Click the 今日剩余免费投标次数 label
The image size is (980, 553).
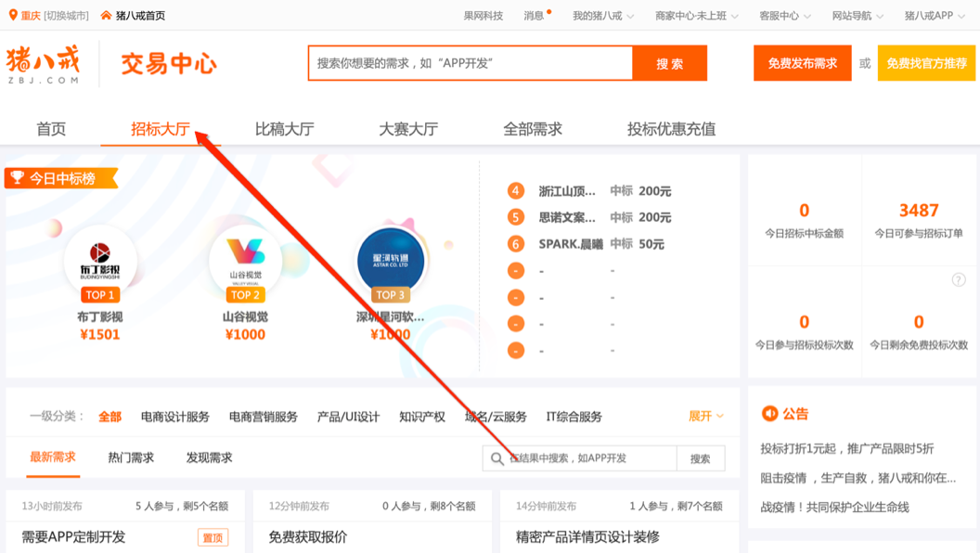919,345
